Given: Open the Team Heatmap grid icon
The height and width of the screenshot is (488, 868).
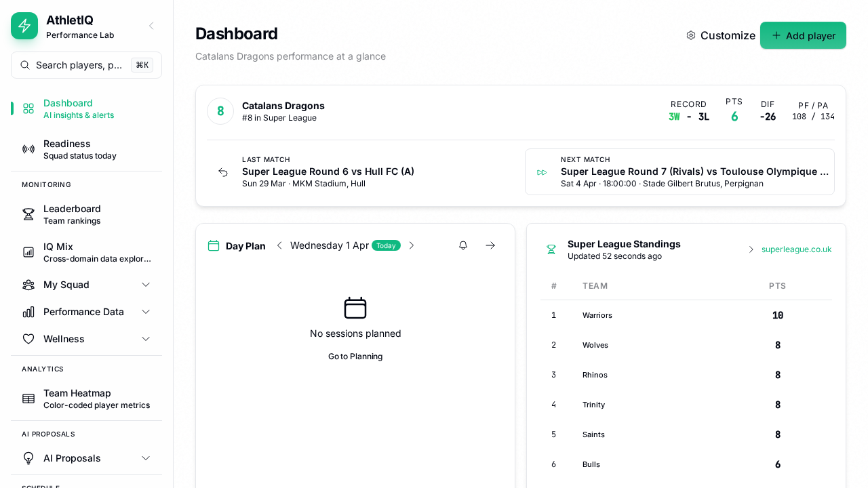Looking at the screenshot, I should [x=28, y=399].
